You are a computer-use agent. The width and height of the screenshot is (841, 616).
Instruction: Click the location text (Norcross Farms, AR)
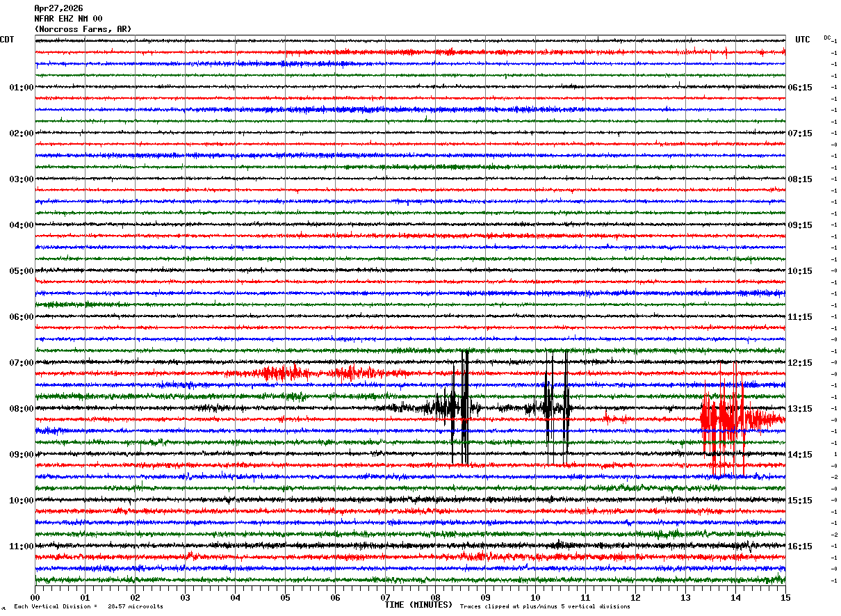83,29
